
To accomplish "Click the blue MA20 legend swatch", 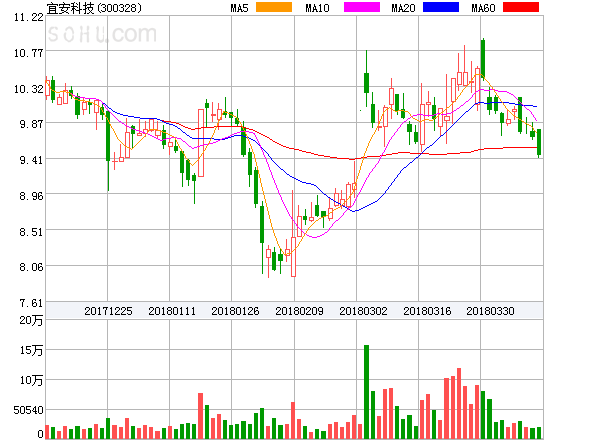I will (x=441, y=7).
